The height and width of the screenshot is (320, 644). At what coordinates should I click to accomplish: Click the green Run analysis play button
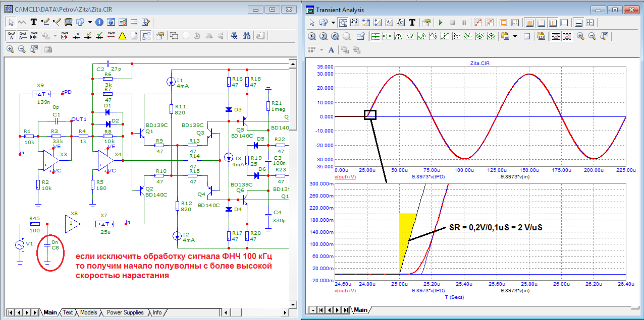click(x=440, y=23)
